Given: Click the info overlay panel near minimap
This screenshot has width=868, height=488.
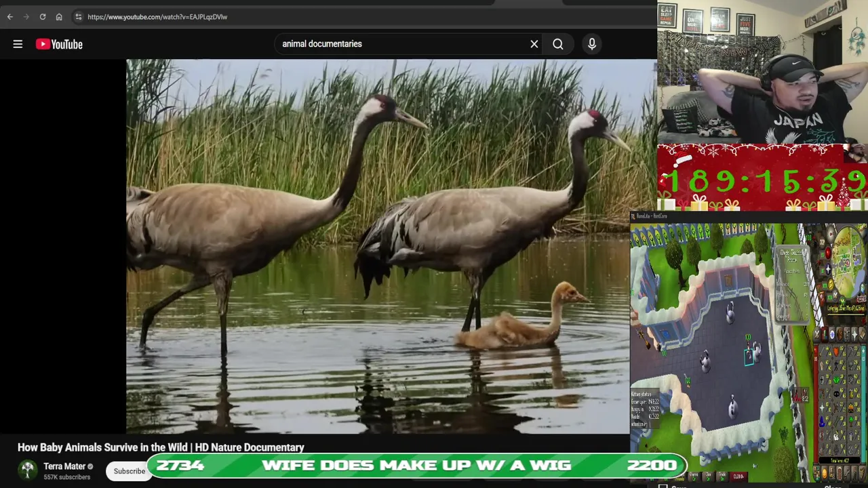Looking at the screenshot, I should 792,284.
